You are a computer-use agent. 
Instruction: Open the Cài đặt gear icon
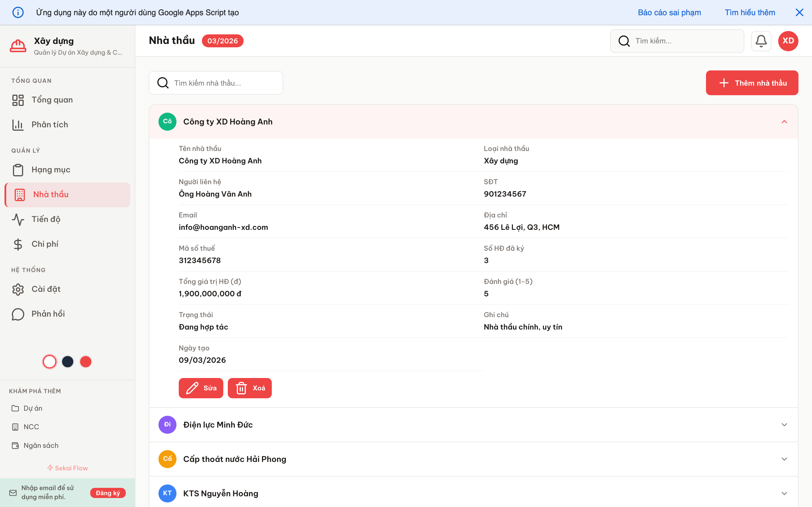[18, 289]
